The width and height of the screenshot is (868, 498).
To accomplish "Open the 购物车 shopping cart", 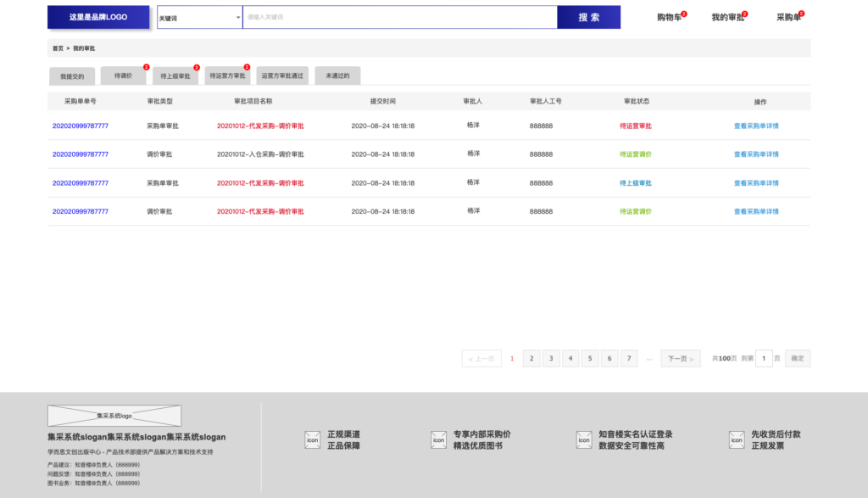I will click(669, 17).
